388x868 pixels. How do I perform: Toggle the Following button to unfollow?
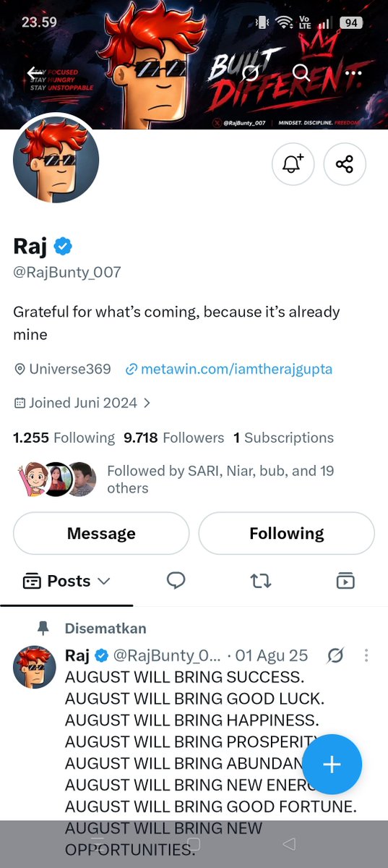287,534
